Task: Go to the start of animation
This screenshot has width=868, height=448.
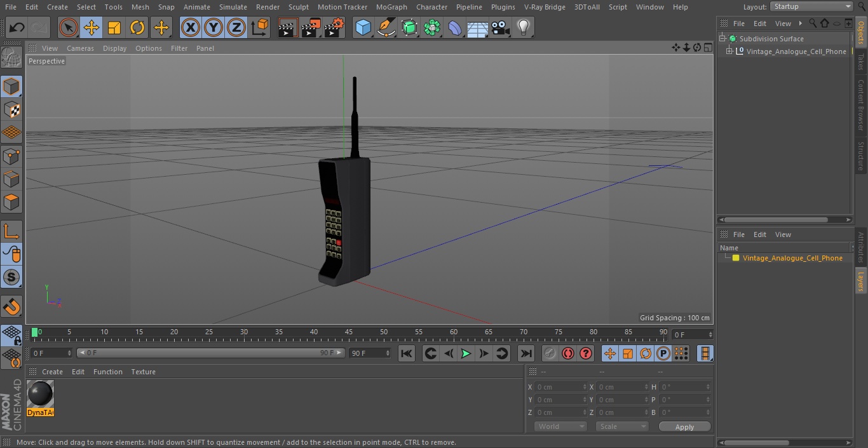Action: pyautogui.click(x=407, y=353)
